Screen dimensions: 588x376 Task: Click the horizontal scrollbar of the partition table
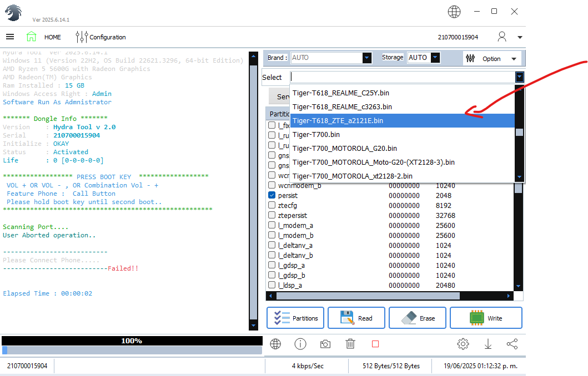[368, 296]
